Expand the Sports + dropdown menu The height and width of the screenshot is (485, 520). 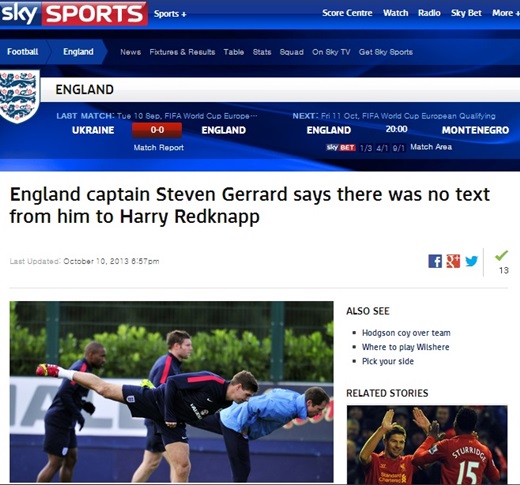pos(170,14)
